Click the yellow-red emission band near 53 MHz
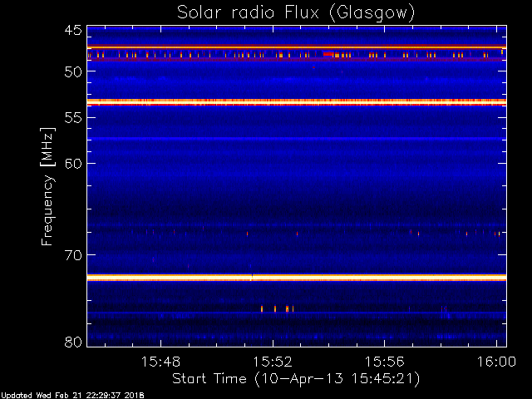This screenshot has height=399, width=532. (297, 102)
